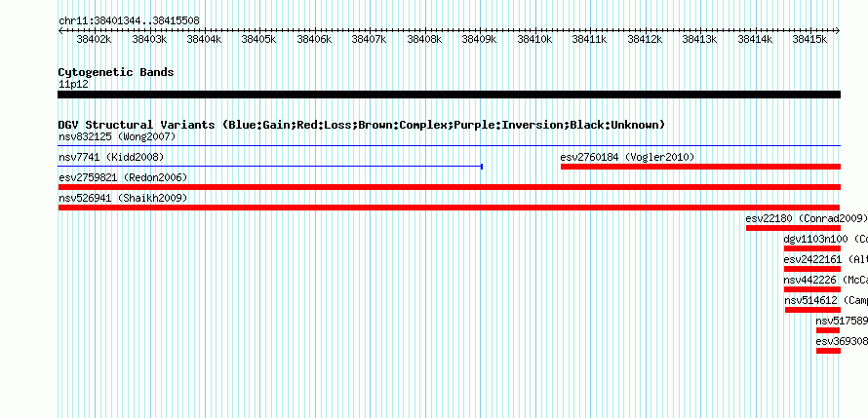This screenshot has width=868, height=418.
Task: Click the nsv442226 red bar
Action: pos(812,289)
